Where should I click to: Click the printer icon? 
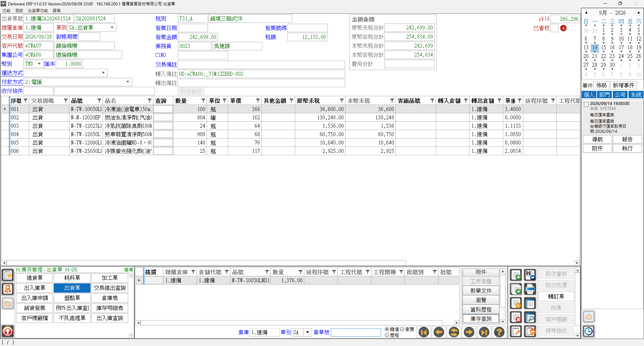530,289
